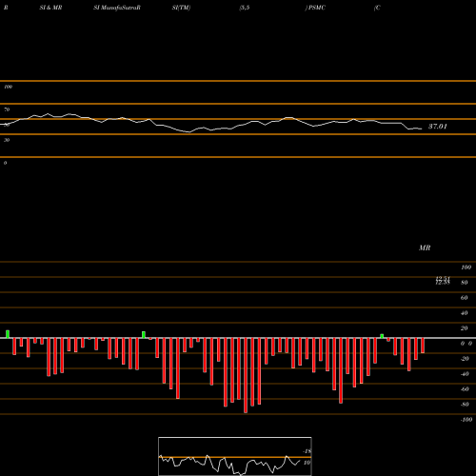Click the MR axis label -40

tap(465, 374)
